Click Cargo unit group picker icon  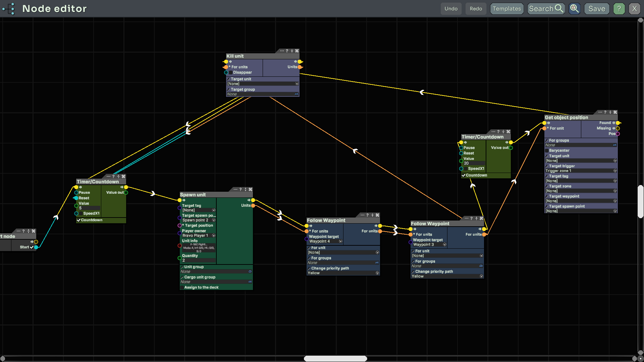(250, 282)
